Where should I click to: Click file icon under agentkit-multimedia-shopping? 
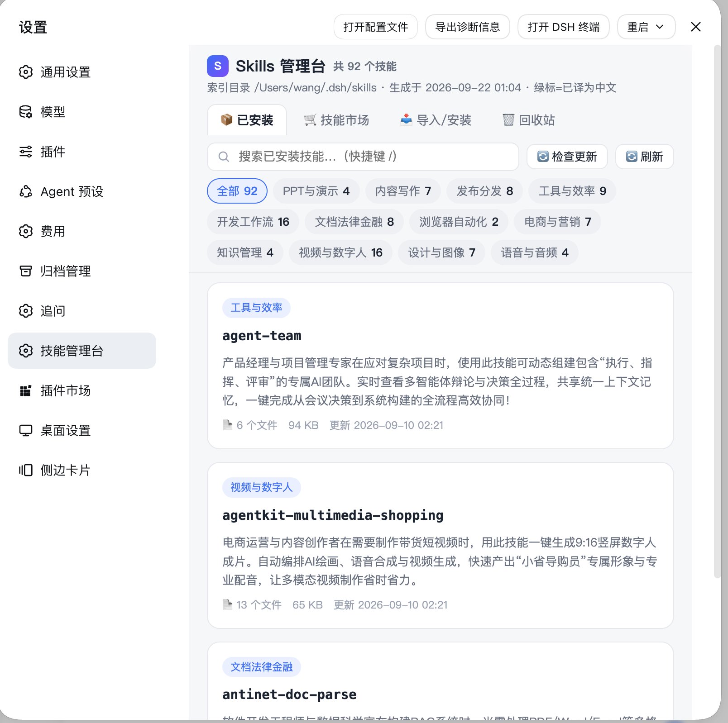[x=228, y=604]
